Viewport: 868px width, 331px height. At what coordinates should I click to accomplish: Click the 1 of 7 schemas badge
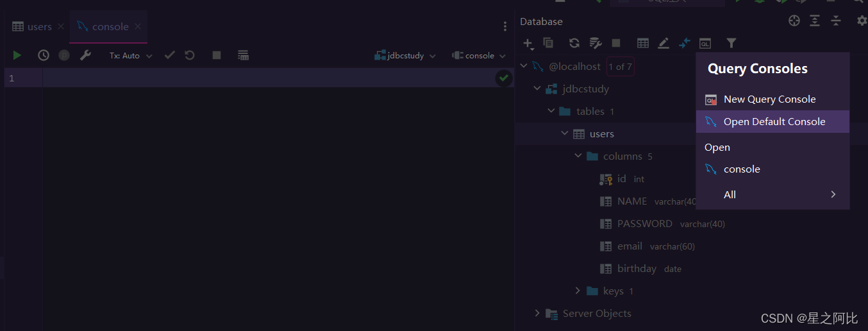click(620, 66)
